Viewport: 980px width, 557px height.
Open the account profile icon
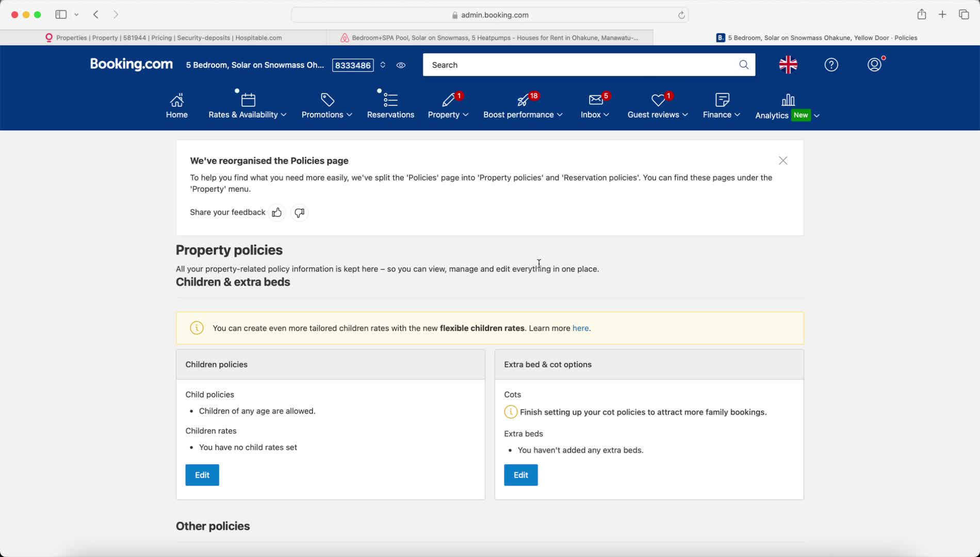(874, 64)
